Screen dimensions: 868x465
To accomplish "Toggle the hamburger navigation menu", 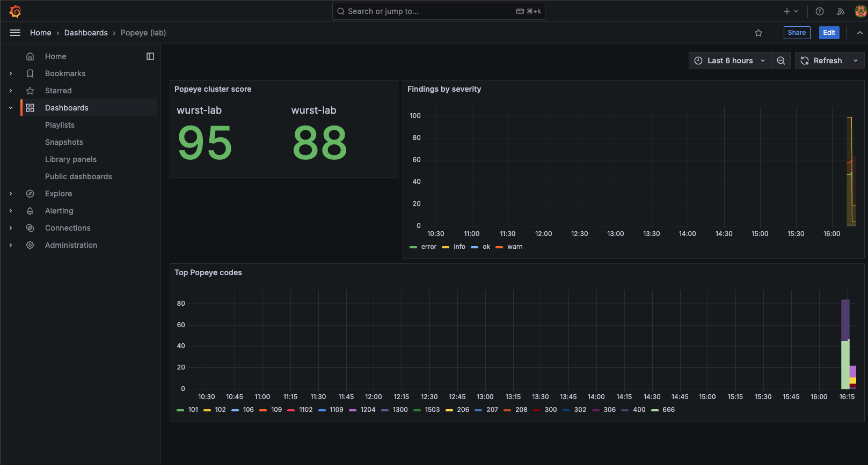I will click(15, 33).
